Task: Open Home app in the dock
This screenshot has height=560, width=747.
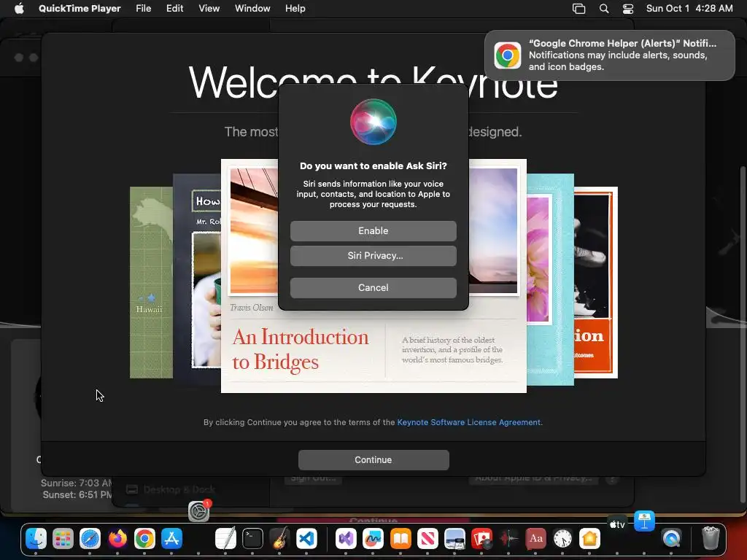Action: click(x=589, y=539)
